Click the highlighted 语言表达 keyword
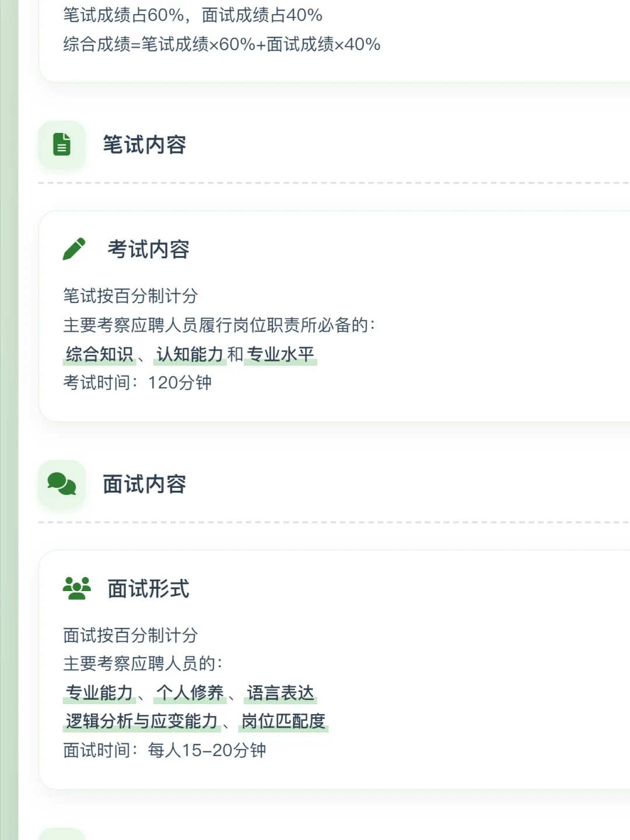Viewport: 630px width, 840px height. pyautogui.click(x=281, y=693)
